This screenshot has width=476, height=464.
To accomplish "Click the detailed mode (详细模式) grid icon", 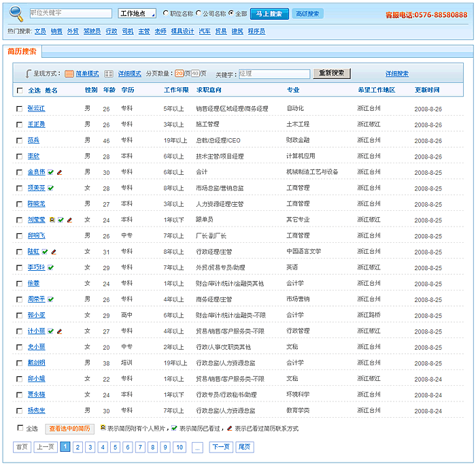I will (109, 73).
